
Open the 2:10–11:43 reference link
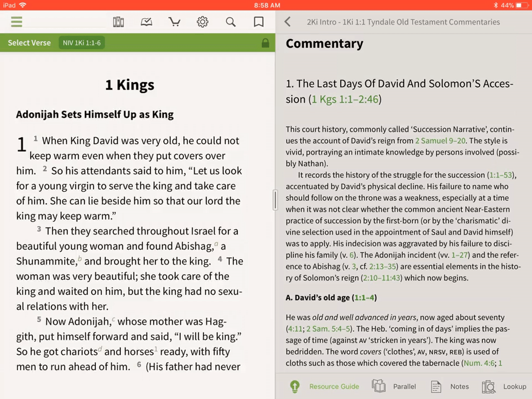[382, 278]
